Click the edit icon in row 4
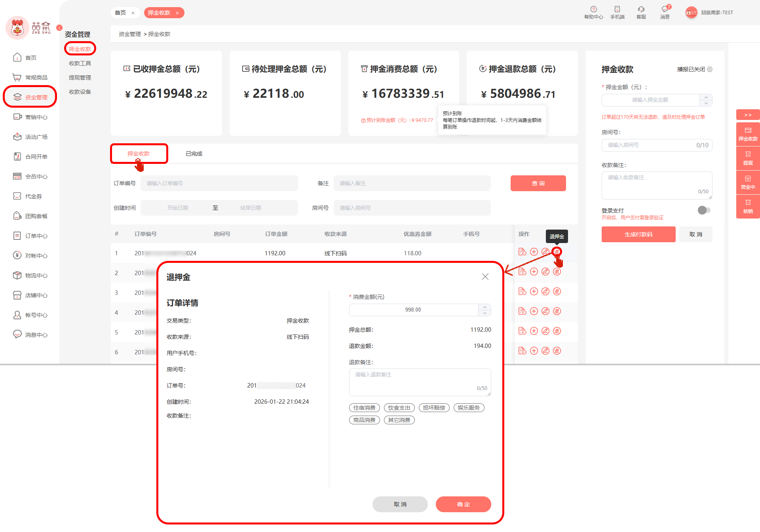 coord(545,311)
